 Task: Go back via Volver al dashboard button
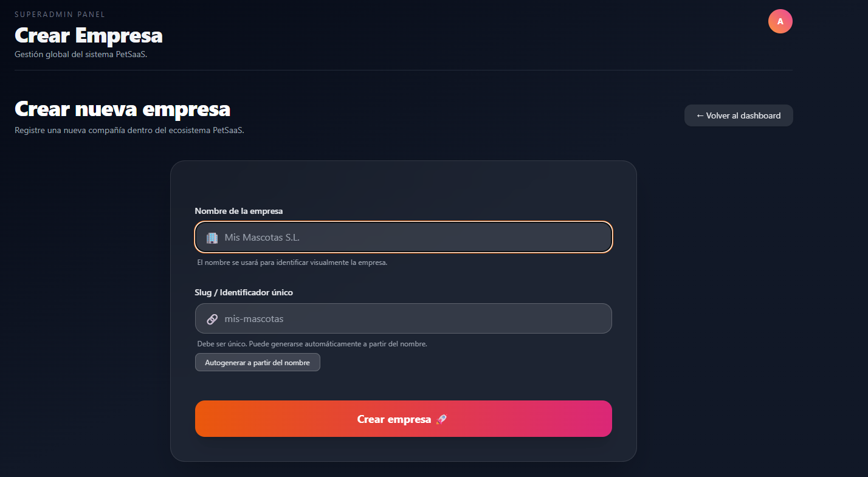(739, 115)
